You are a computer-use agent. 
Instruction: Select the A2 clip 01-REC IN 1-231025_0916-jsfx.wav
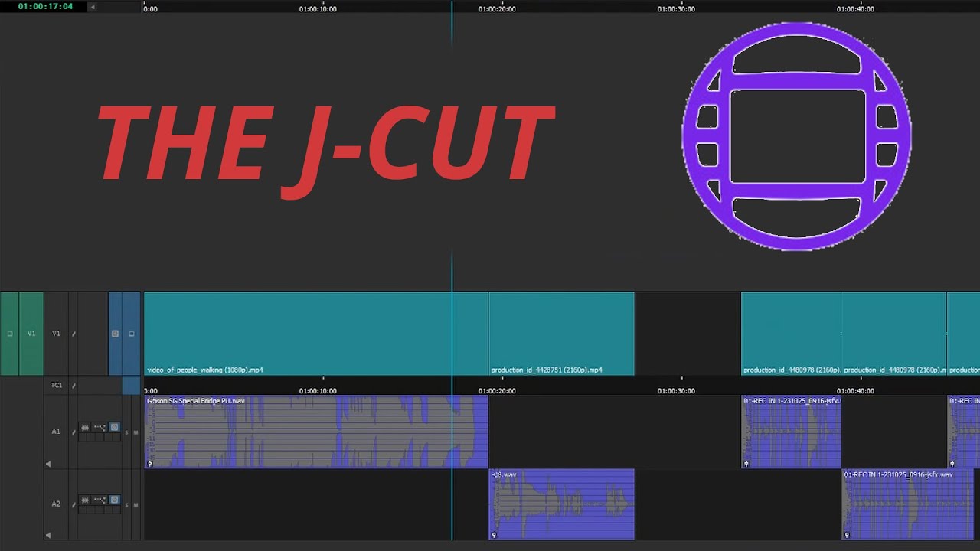point(907,504)
